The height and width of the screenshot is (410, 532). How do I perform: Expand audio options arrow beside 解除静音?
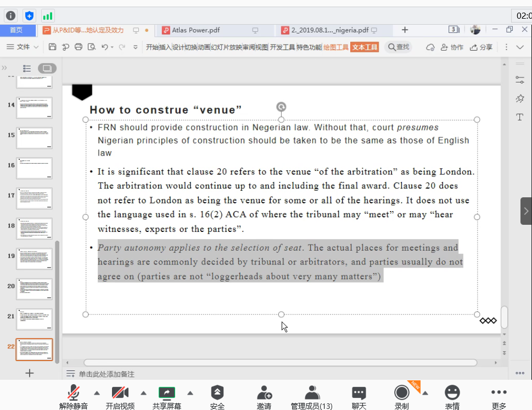[x=97, y=393]
